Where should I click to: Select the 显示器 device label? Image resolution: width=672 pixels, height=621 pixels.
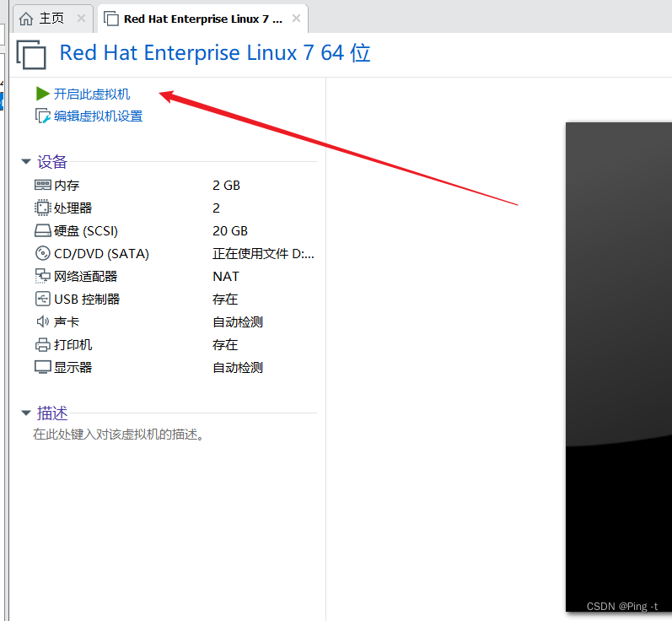[73, 368]
